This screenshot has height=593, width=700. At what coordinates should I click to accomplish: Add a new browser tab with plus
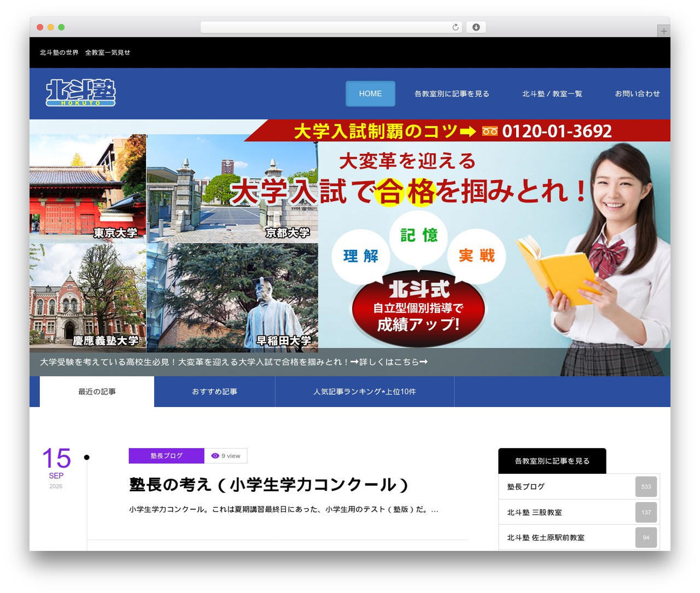click(663, 31)
